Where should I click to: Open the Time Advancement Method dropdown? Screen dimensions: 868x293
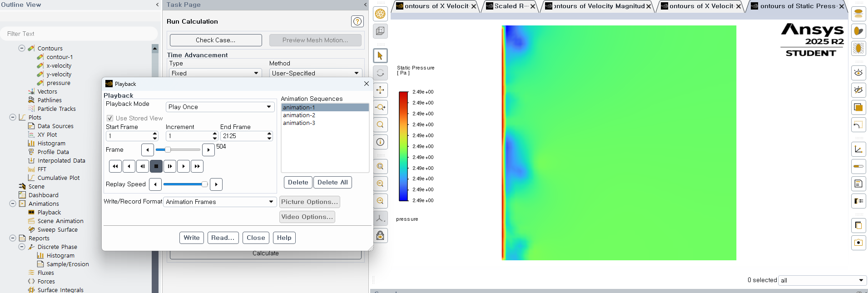coord(315,73)
